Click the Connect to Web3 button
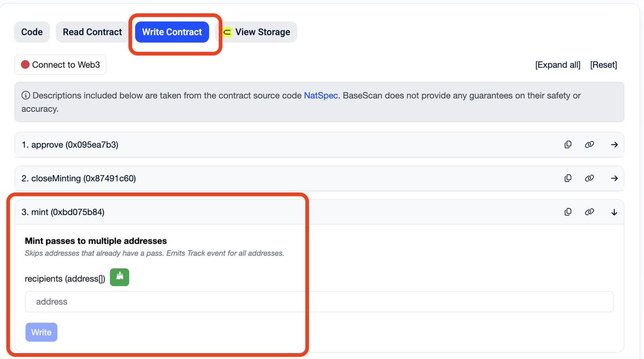This screenshot has width=644, height=359. tap(60, 65)
